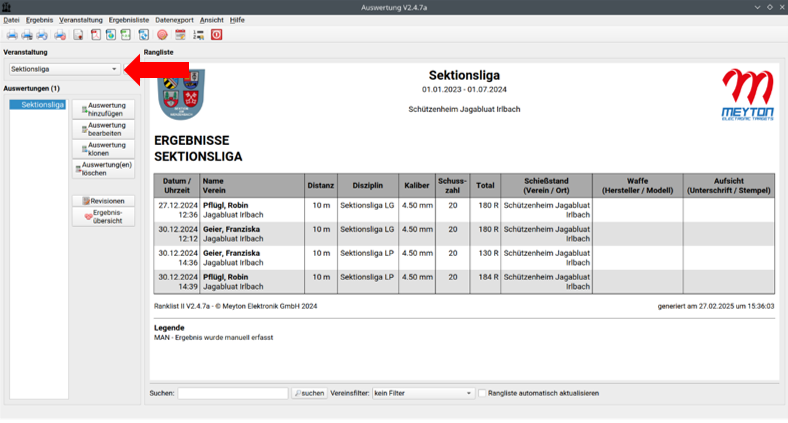Click the numbered ranking list toolbar icon
Viewport: 788px width, 423px height.
click(198, 35)
